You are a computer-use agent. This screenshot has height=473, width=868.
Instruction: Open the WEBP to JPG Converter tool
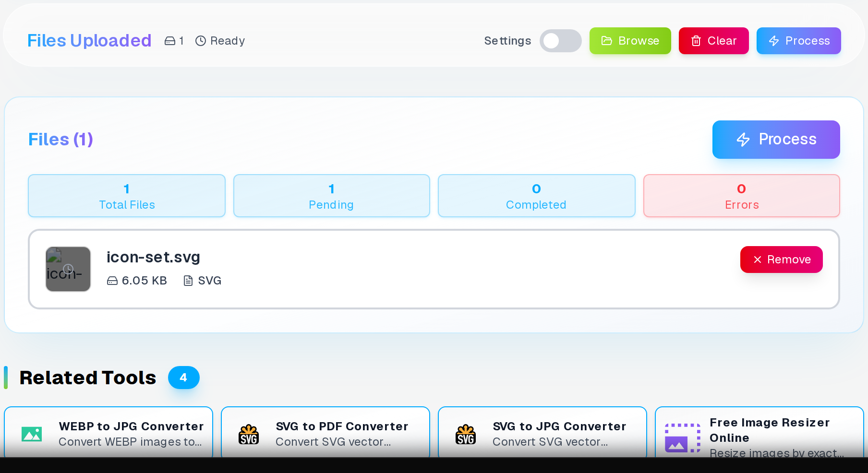tap(108, 432)
